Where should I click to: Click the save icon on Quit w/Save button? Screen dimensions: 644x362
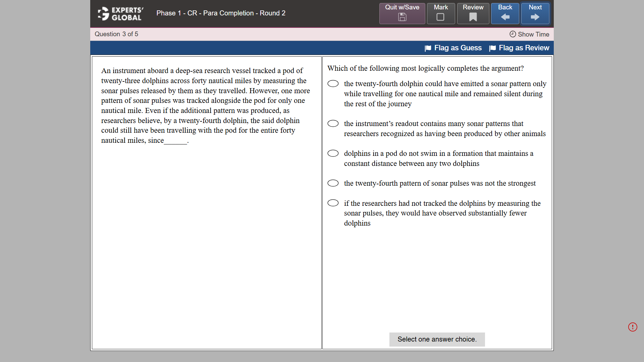tap(402, 17)
